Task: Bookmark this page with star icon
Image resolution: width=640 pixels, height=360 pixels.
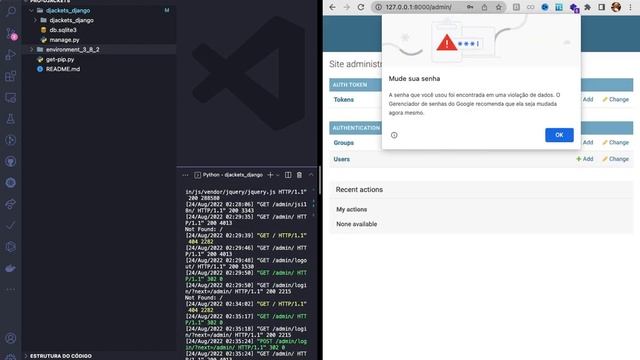Action: pyautogui.click(x=498, y=7)
